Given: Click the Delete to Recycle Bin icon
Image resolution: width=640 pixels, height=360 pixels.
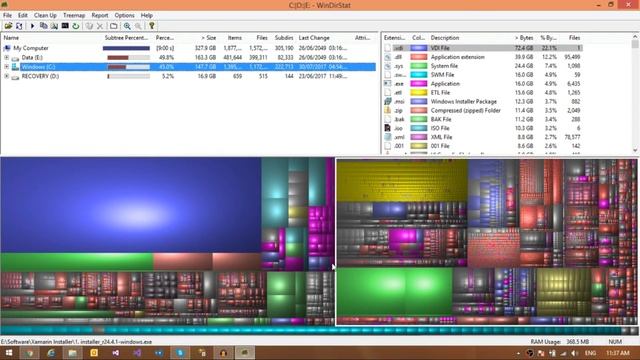Looking at the screenshot, I should [89, 26].
